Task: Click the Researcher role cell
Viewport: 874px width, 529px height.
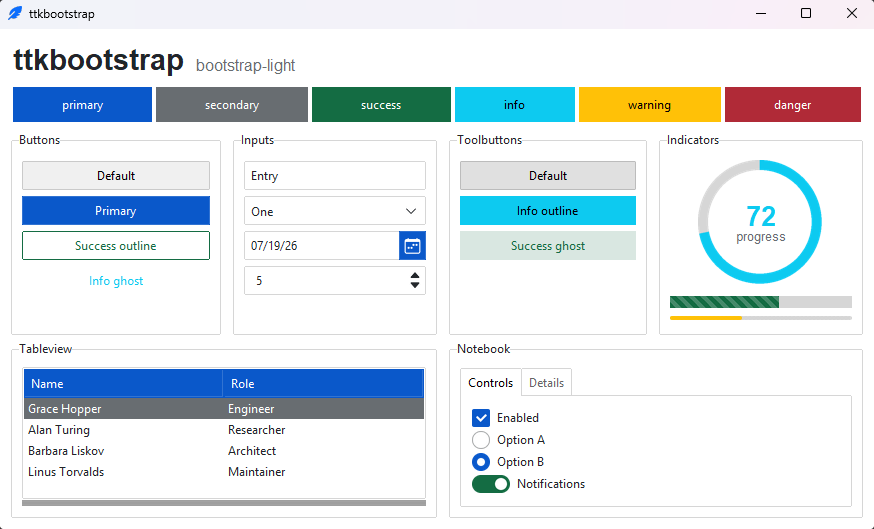Action: [256, 430]
